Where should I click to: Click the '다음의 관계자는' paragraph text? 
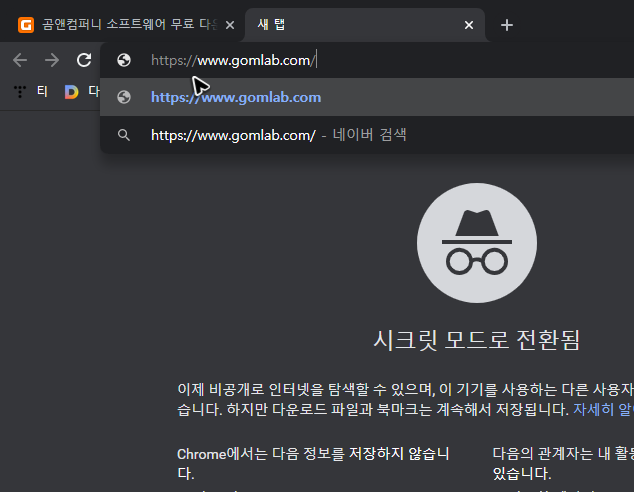coord(563,463)
